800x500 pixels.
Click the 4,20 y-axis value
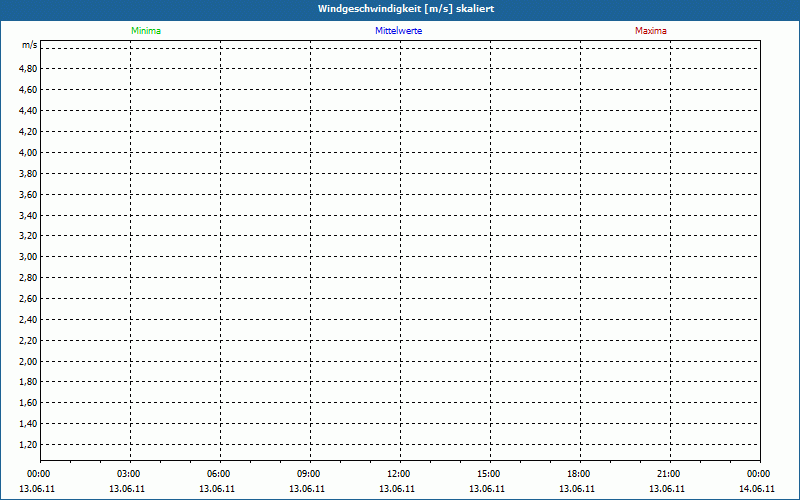28,132
